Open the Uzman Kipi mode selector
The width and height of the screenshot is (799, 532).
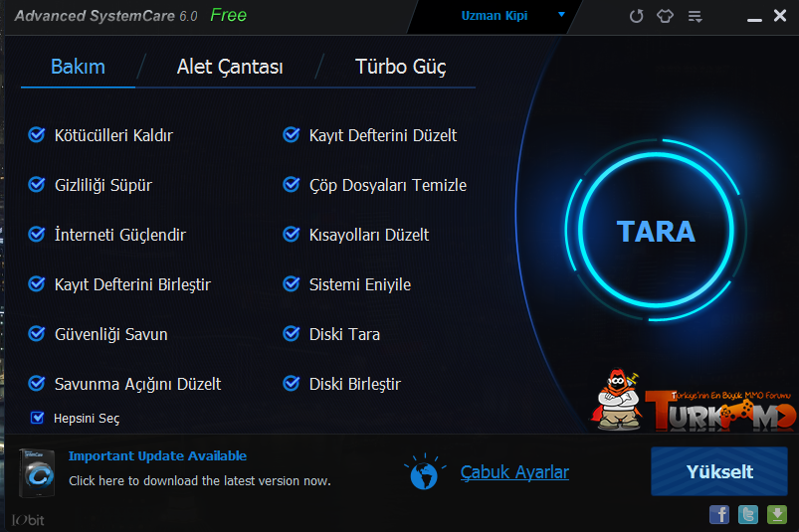pos(495,16)
